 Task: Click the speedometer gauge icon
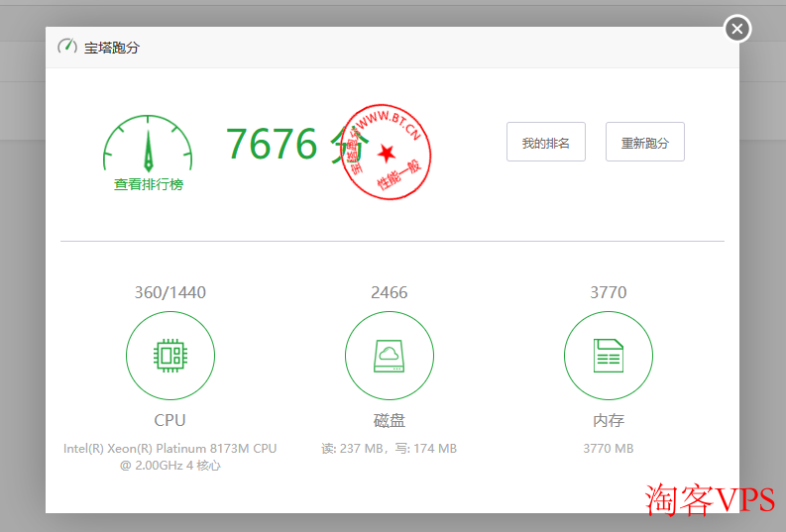click(148, 144)
